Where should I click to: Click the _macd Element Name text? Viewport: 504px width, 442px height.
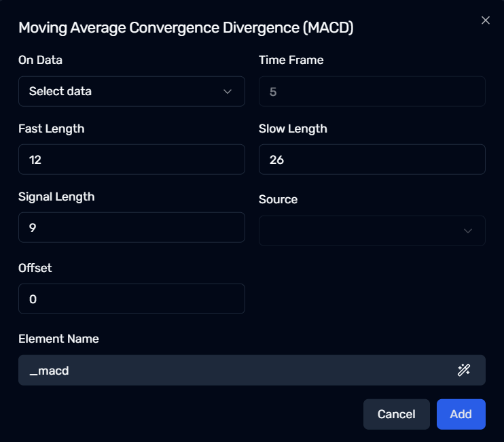(x=49, y=371)
